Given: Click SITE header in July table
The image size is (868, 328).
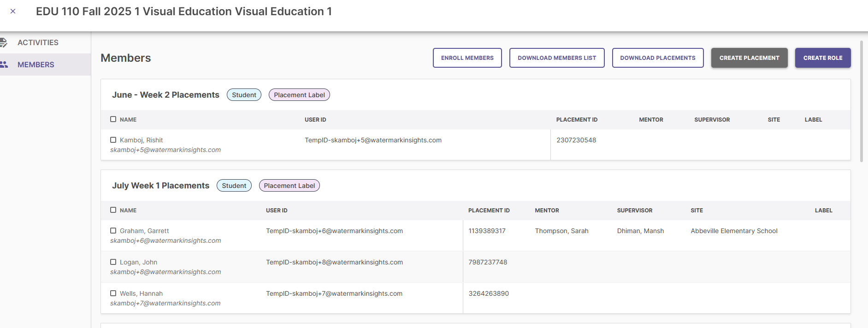Looking at the screenshot, I should tap(697, 211).
